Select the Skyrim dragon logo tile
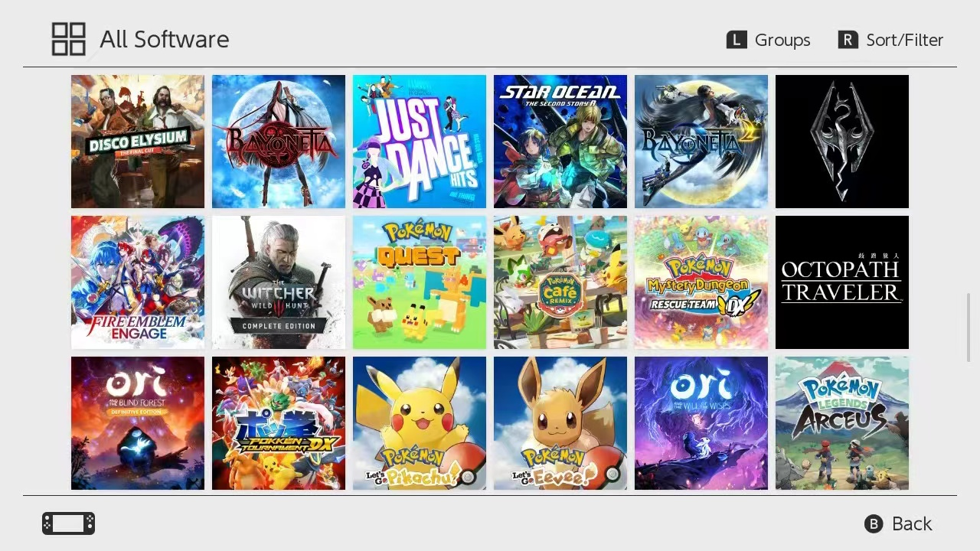 (x=842, y=142)
